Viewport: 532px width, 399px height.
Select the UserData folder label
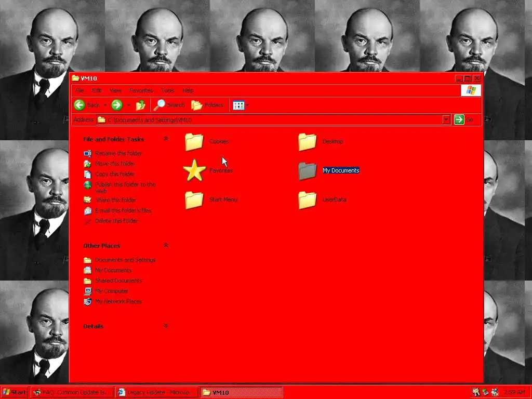334,200
